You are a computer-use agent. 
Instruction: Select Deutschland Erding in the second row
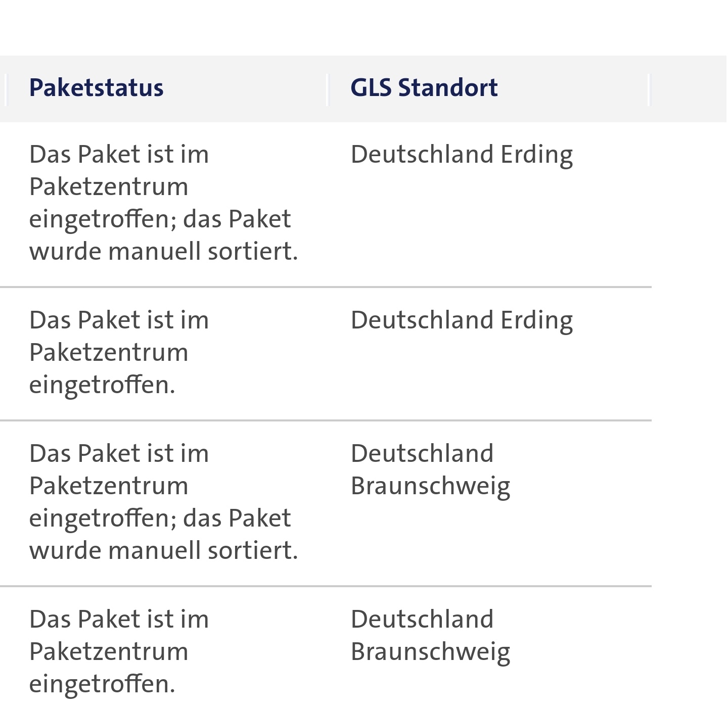click(x=462, y=320)
